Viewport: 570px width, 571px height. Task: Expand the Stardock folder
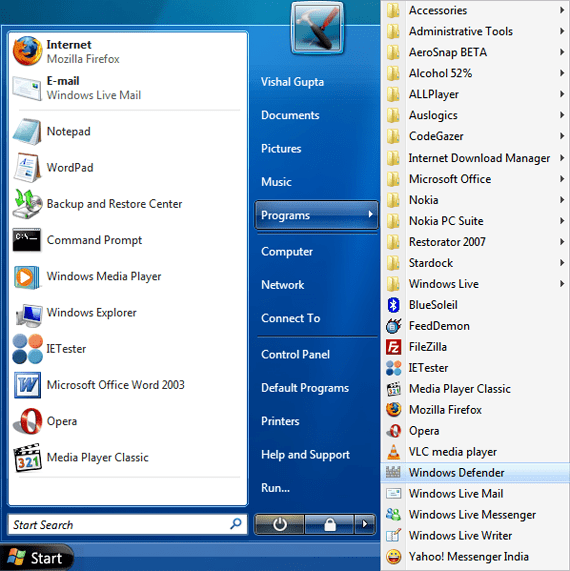point(475,263)
